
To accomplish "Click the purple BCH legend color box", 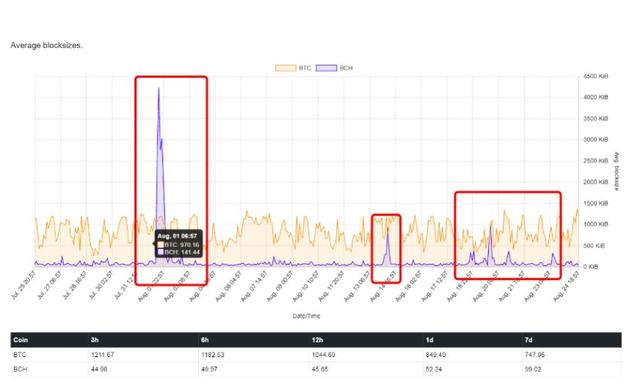I will 326,68.
